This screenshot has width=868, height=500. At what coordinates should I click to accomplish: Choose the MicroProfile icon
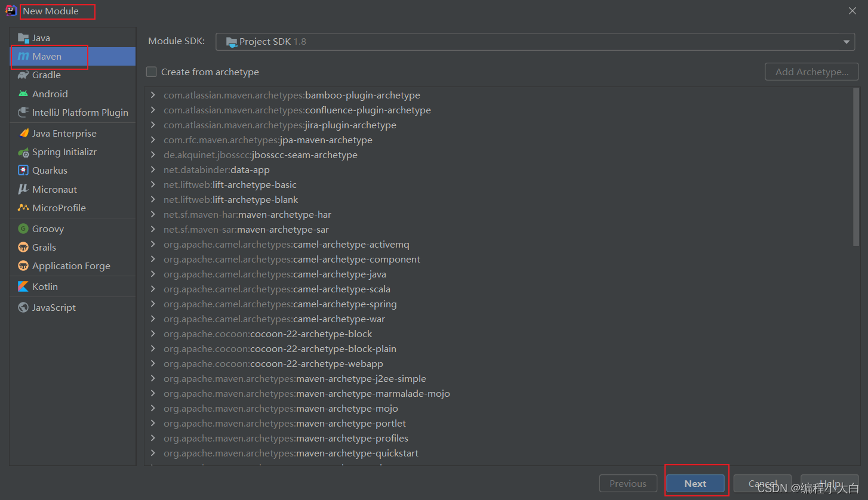pyautogui.click(x=23, y=208)
